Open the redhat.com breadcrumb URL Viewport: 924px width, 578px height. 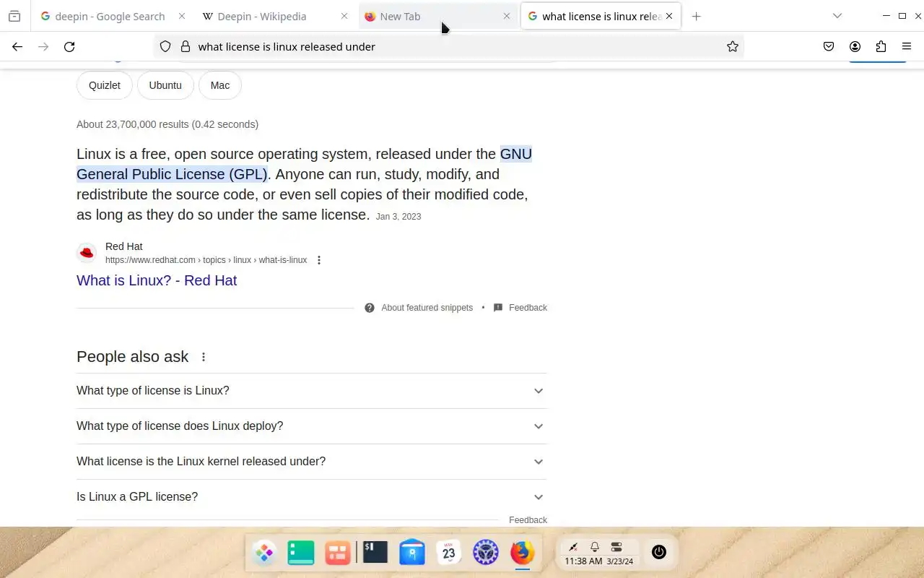click(x=206, y=260)
